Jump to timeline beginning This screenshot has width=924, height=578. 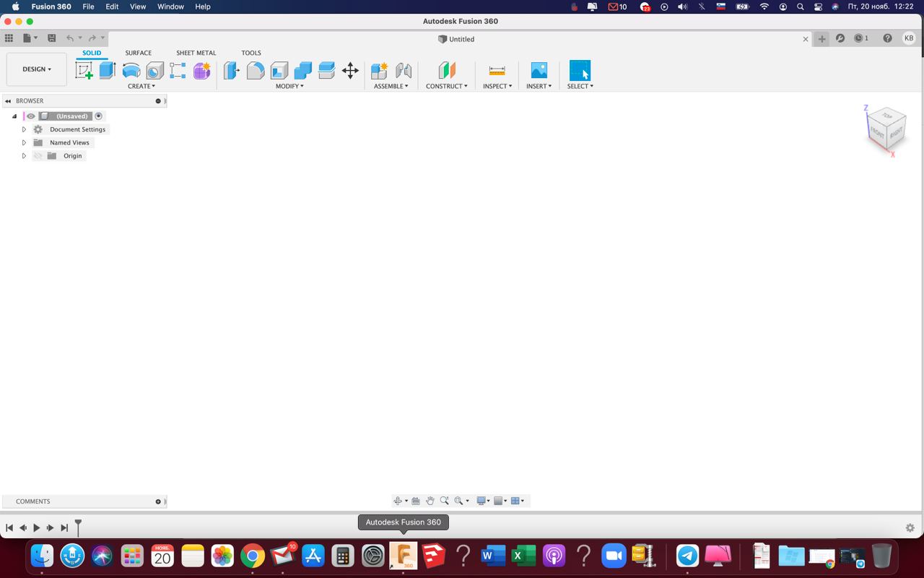[x=9, y=528]
